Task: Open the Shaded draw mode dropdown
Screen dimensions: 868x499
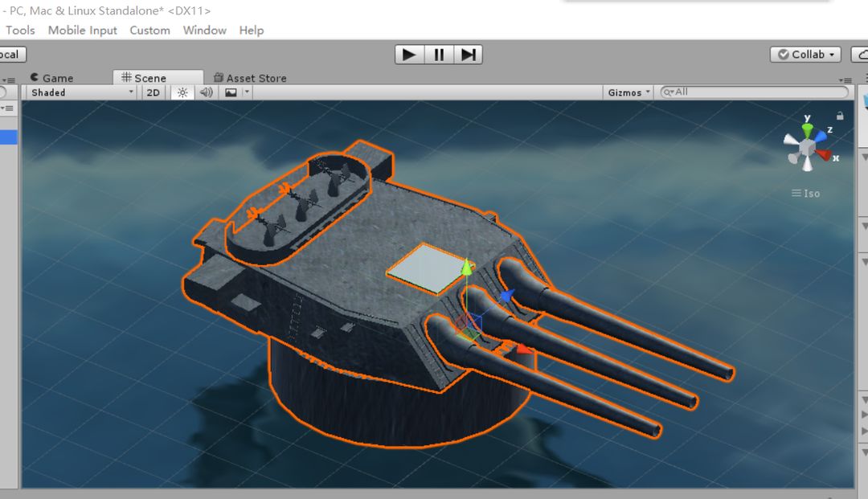Action: (81, 92)
